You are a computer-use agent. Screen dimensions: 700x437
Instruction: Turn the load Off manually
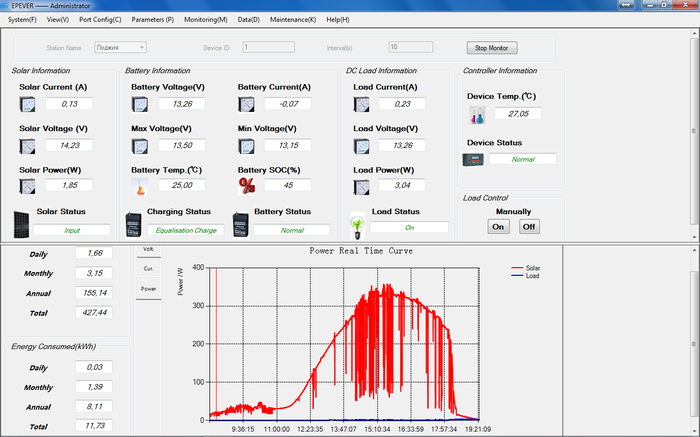coord(528,226)
